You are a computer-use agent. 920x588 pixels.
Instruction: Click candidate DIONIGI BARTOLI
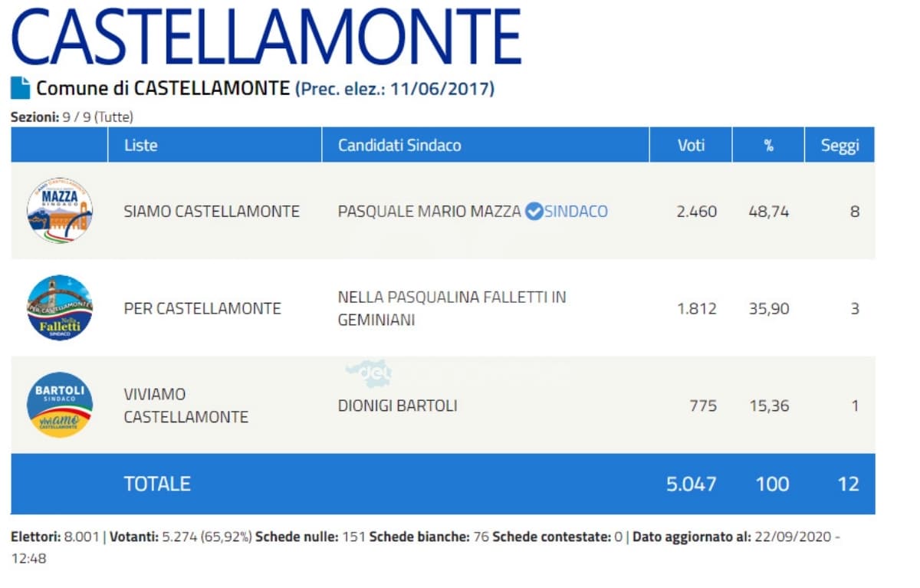(397, 406)
